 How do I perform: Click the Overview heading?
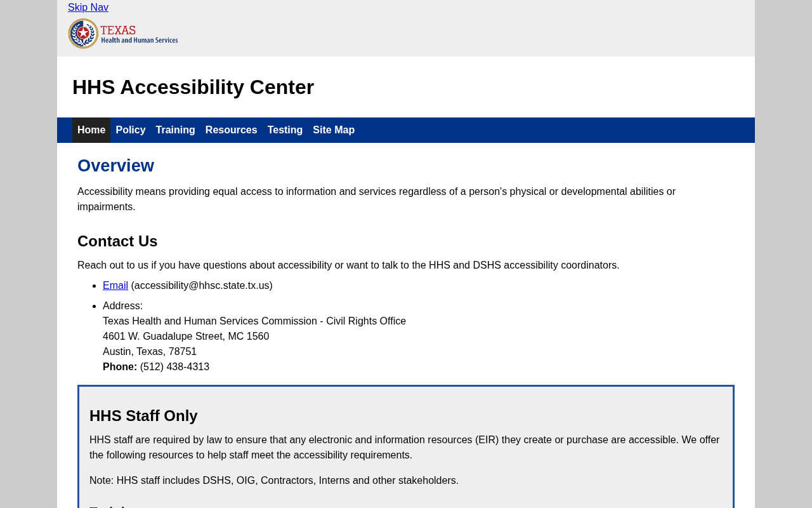[x=115, y=166]
